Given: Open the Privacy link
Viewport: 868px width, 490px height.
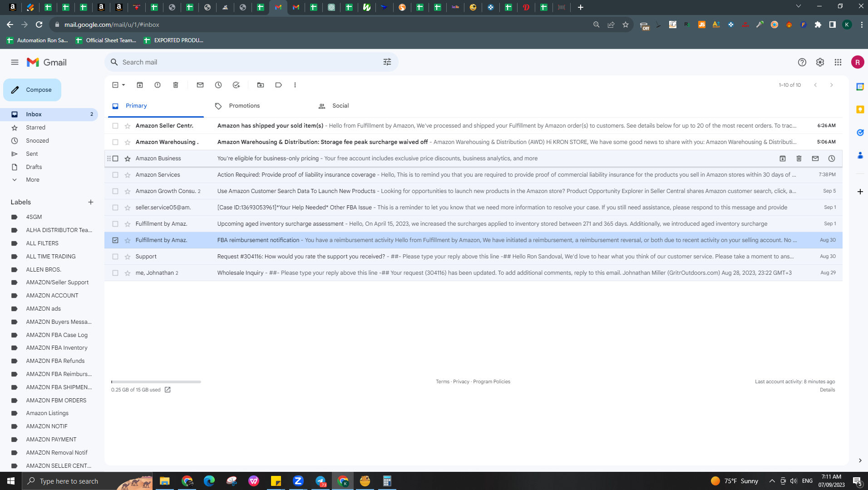Looking at the screenshot, I should tap(461, 382).
